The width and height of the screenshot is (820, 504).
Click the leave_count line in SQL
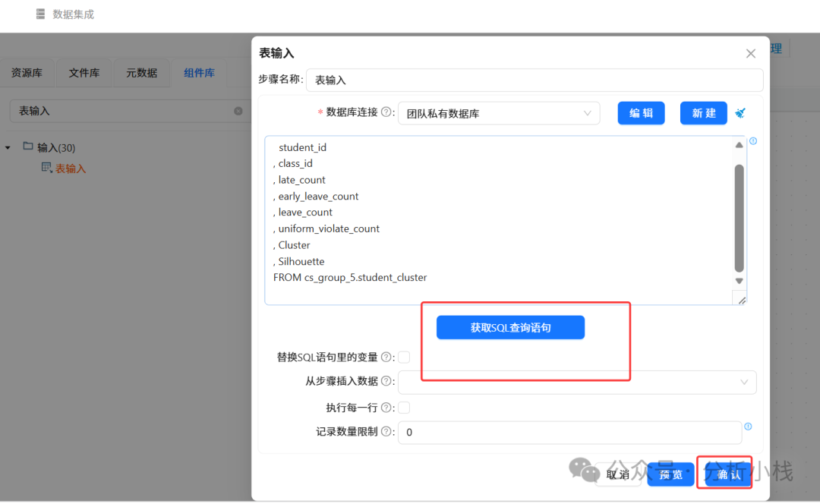[x=303, y=213]
